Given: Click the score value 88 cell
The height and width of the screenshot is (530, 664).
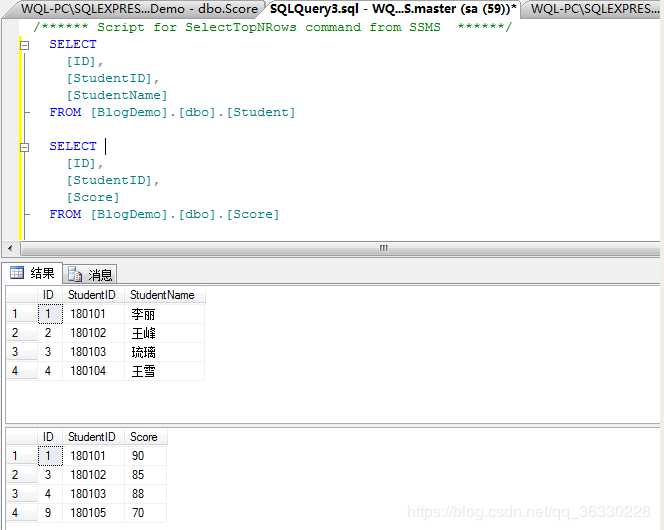Looking at the screenshot, I should click(x=146, y=494).
